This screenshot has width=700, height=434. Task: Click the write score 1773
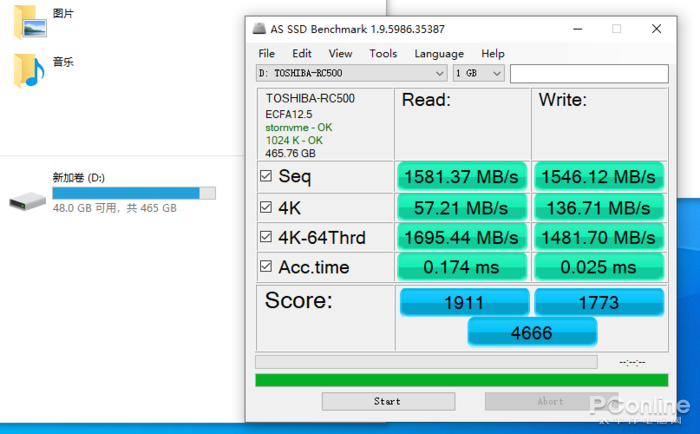click(599, 302)
